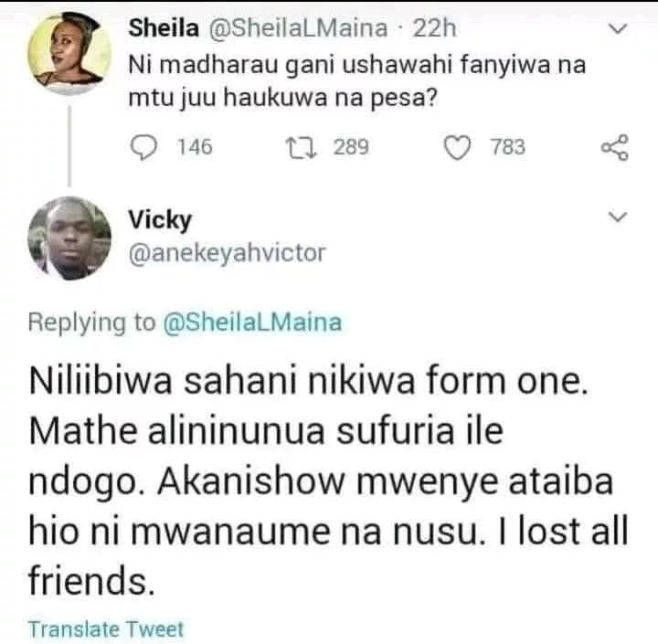Click the @anekeyahvictor handle

[x=227, y=253]
